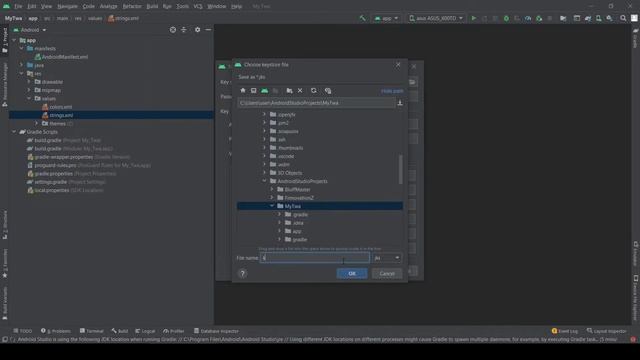Image resolution: width=640 pixels, height=360 pixels.
Task: Select the MyTwa folder row
Action: click(320, 206)
